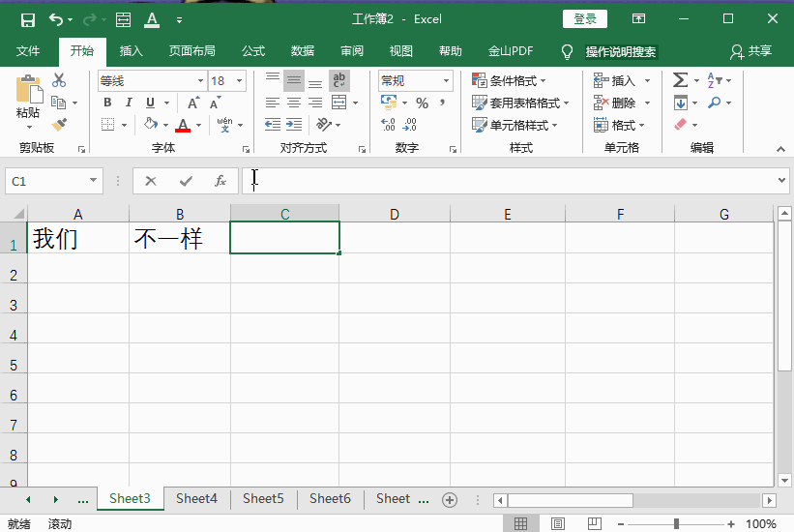Click the 共享 share button

click(751, 51)
